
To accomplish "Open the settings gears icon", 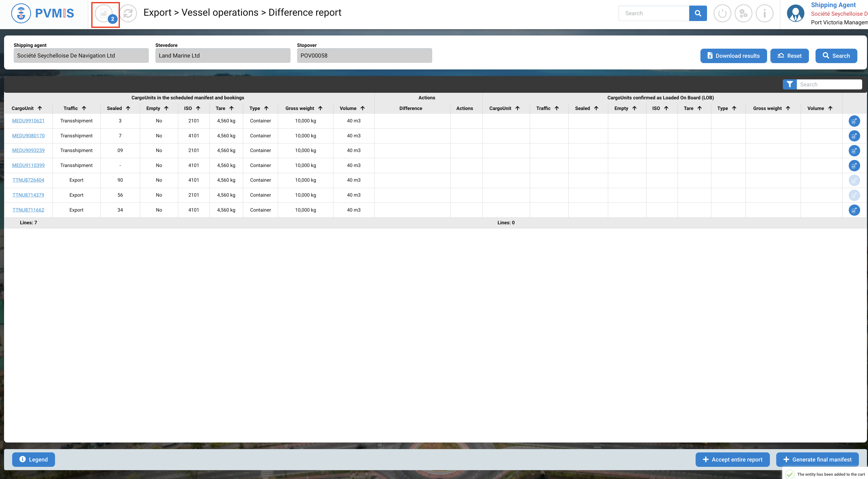I will pos(743,13).
